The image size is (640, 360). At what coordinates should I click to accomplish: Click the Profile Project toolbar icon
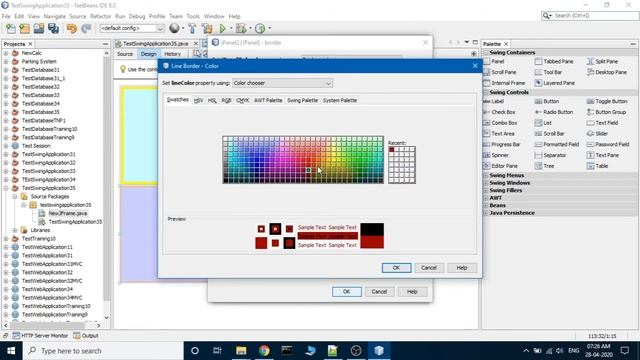(x=260, y=28)
